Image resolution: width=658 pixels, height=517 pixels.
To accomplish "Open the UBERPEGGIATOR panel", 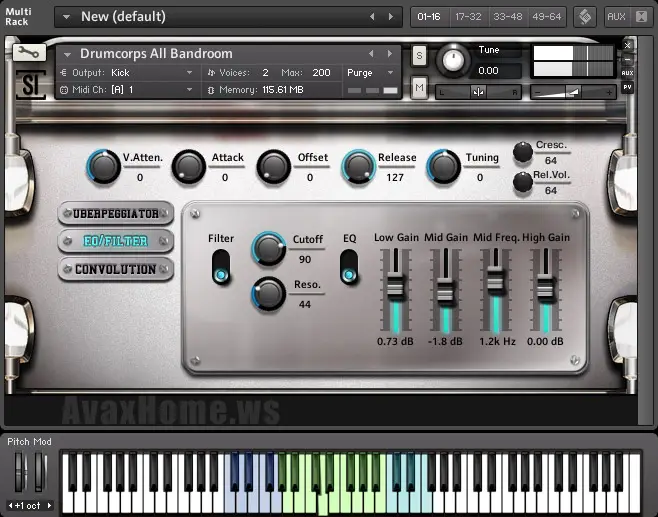I will [116, 214].
